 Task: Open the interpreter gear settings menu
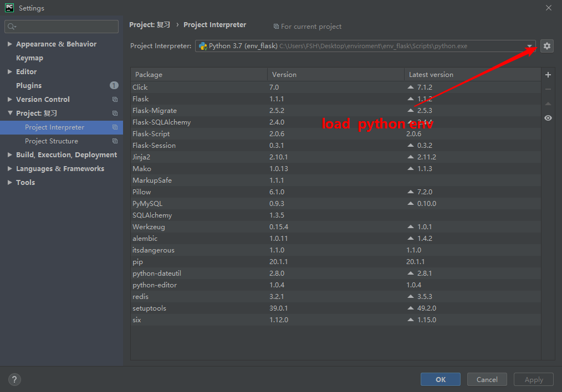coord(546,46)
